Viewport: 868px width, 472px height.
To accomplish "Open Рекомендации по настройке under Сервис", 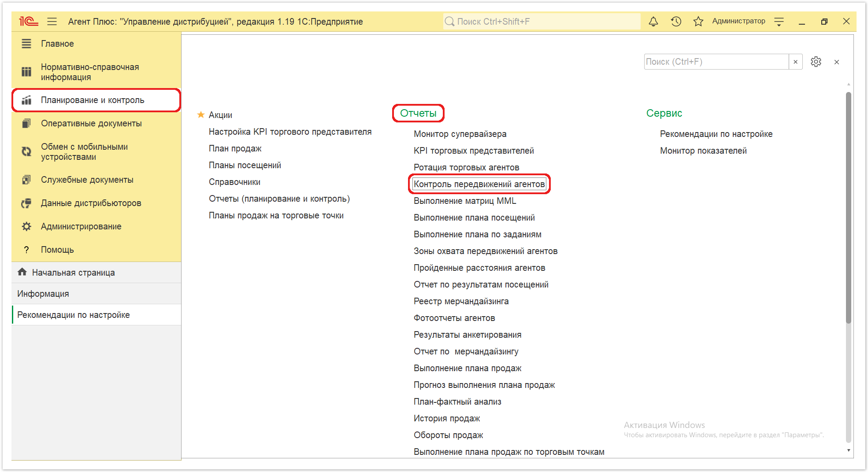I will click(716, 134).
